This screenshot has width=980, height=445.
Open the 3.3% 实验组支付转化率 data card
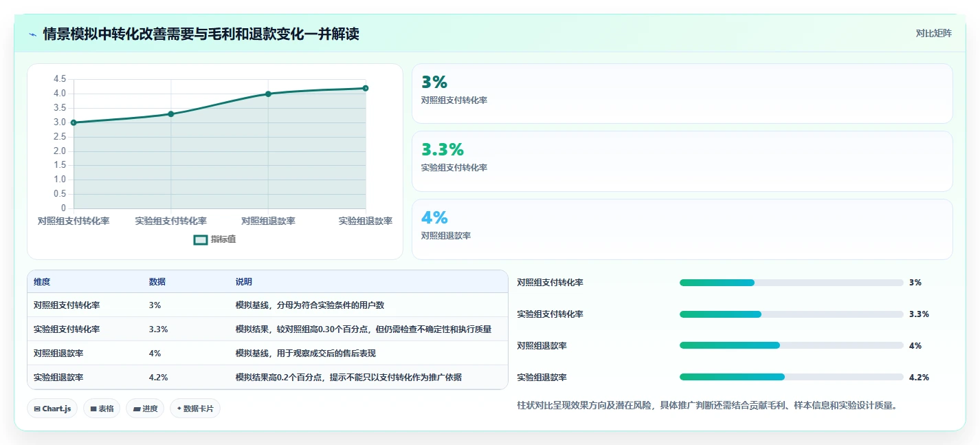(x=682, y=161)
